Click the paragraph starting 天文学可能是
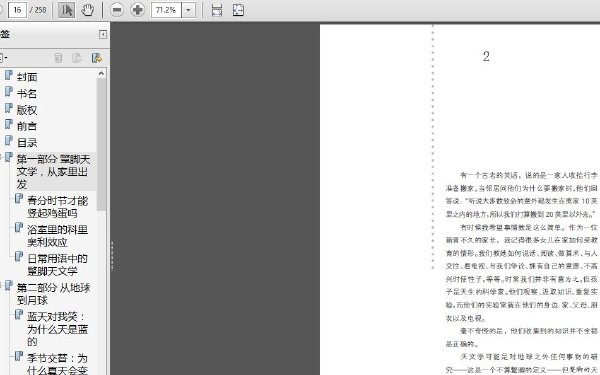 tap(522, 364)
